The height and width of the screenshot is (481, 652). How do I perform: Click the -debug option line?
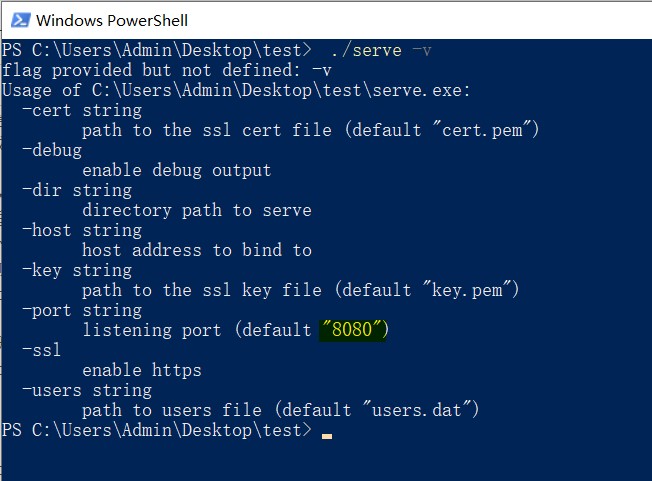(52, 150)
